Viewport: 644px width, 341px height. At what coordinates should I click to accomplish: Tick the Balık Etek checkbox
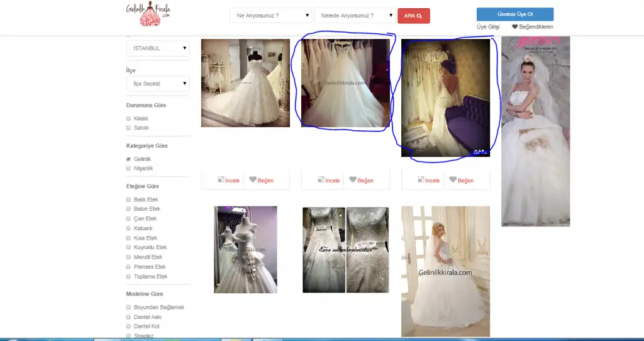click(128, 199)
